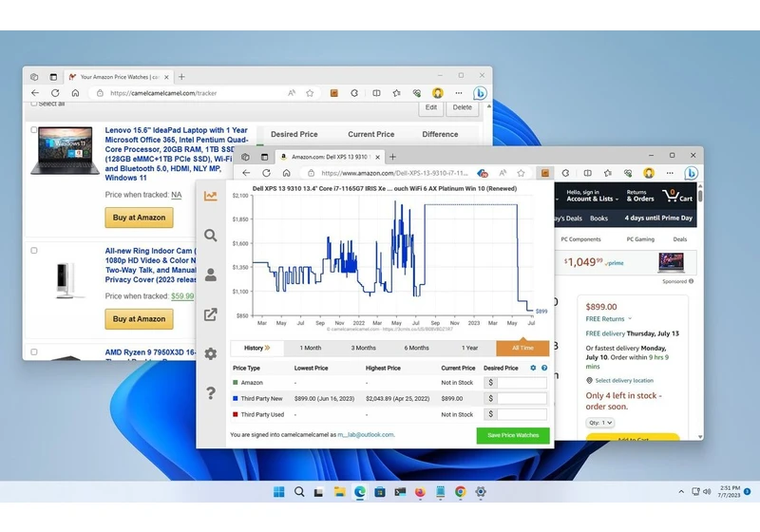The height and width of the screenshot is (532, 760).
Task: Click the Camelizer extension icon in camelcamelcamel window toolbar
Action: pyautogui.click(x=334, y=93)
